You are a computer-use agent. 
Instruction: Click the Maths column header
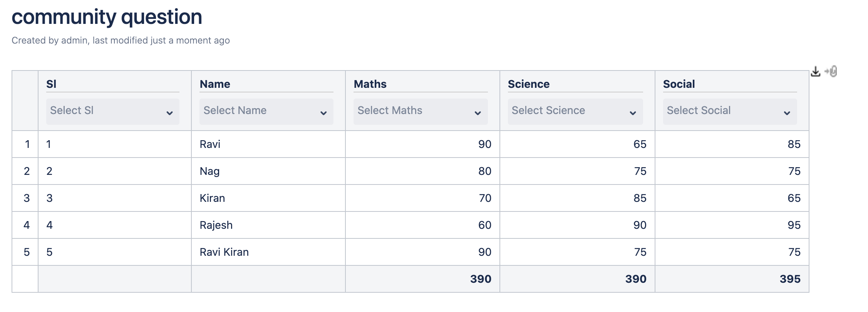[370, 84]
